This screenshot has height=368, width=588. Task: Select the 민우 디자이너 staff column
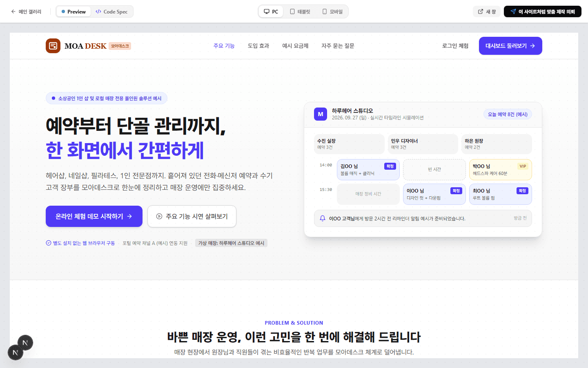(423, 144)
